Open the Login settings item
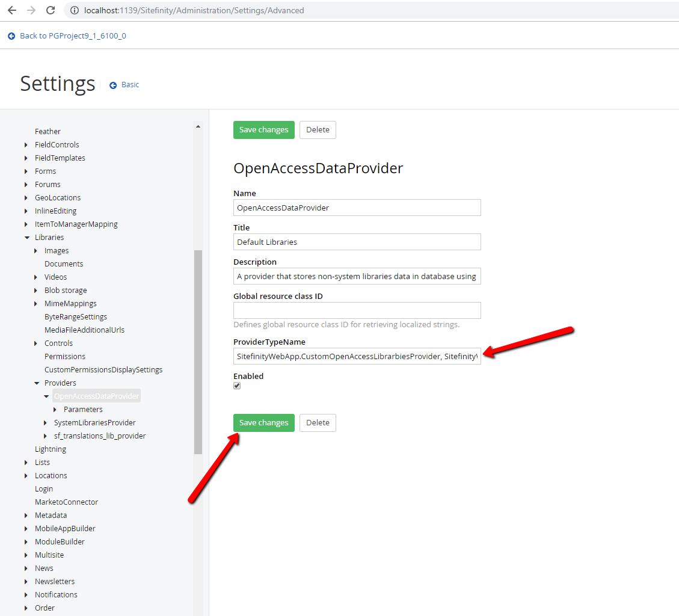The width and height of the screenshot is (679, 616). (44, 488)
